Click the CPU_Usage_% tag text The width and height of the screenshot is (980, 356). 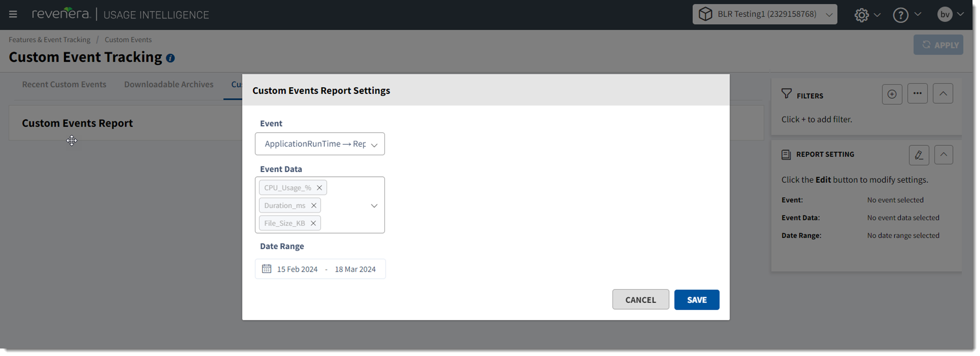(287, 188)
